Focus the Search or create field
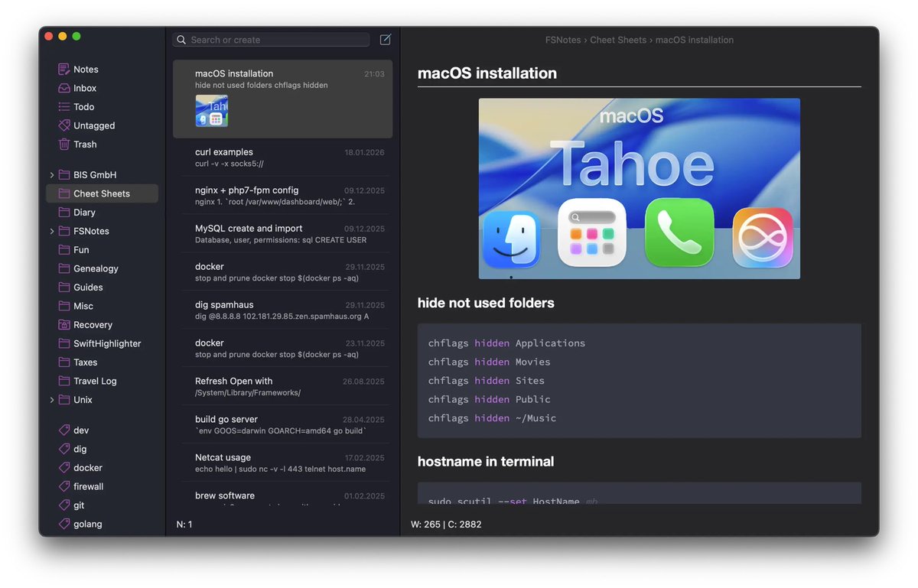The image size is (918, 588). click(272, 40)
